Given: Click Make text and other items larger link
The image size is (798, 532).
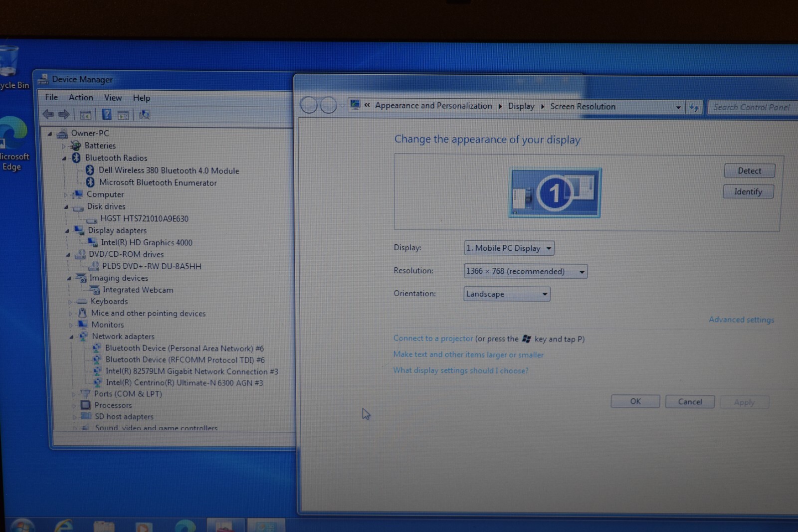Looking at the screenshot, I should click(468, 355).
